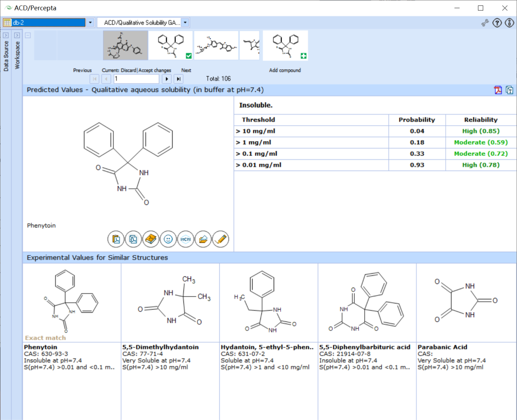Screen dimensions: 517x420
Task: Select the 5,5-Dimethylhydantoin similar structure
Action: [170, 302]
